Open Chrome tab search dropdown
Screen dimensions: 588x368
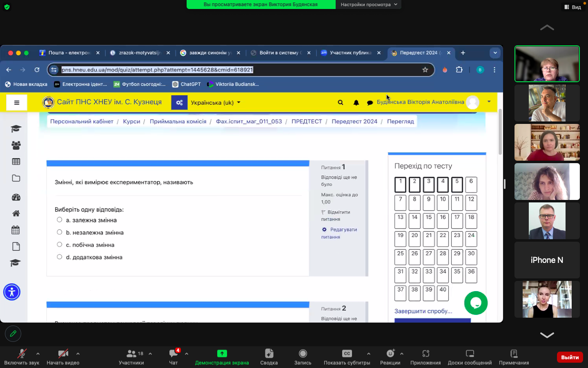pos(495,53)
